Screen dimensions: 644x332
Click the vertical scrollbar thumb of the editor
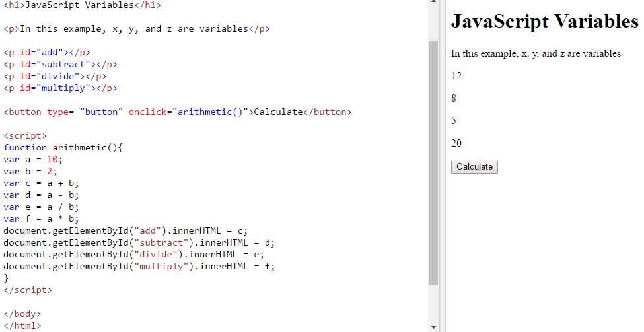pyautogui.click(x=433, y=162)
